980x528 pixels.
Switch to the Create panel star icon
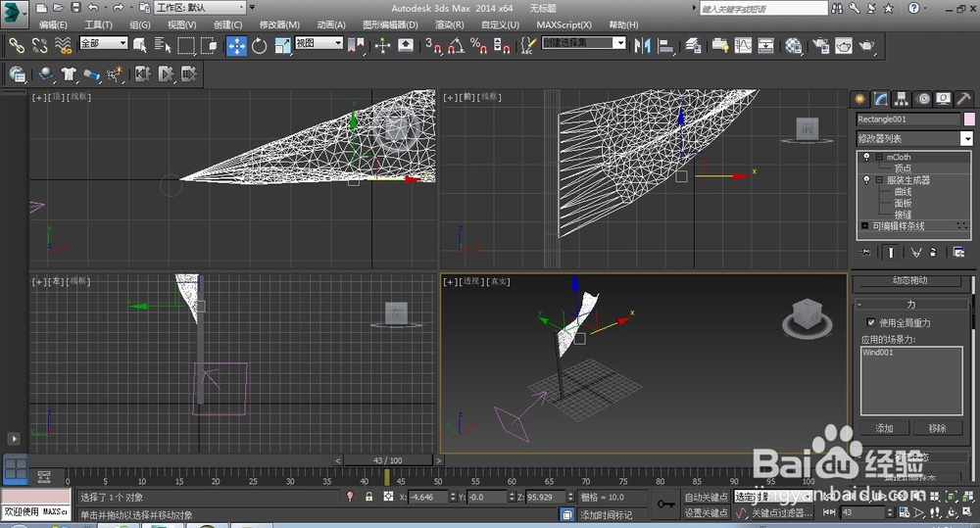[x=861, y=99]
